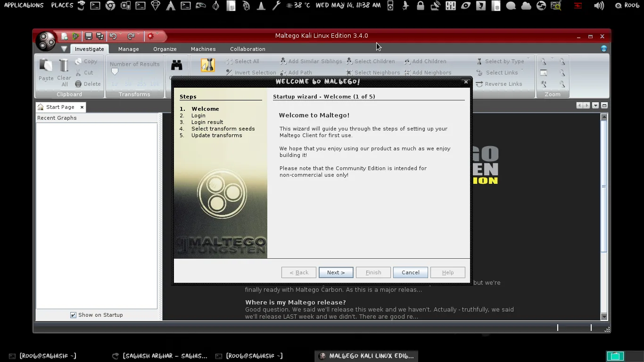Click the binoculars find icon
The image size is (644, 362).
tap(177, 66)
